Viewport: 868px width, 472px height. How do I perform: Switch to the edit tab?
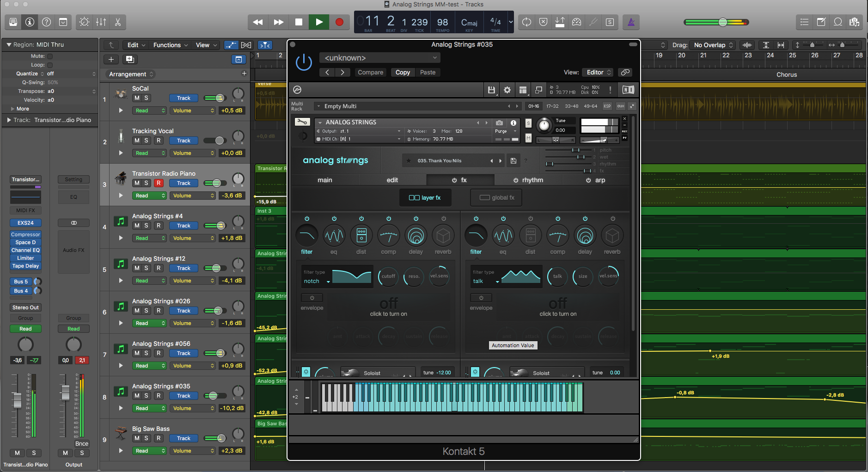[x=392, y=180]
